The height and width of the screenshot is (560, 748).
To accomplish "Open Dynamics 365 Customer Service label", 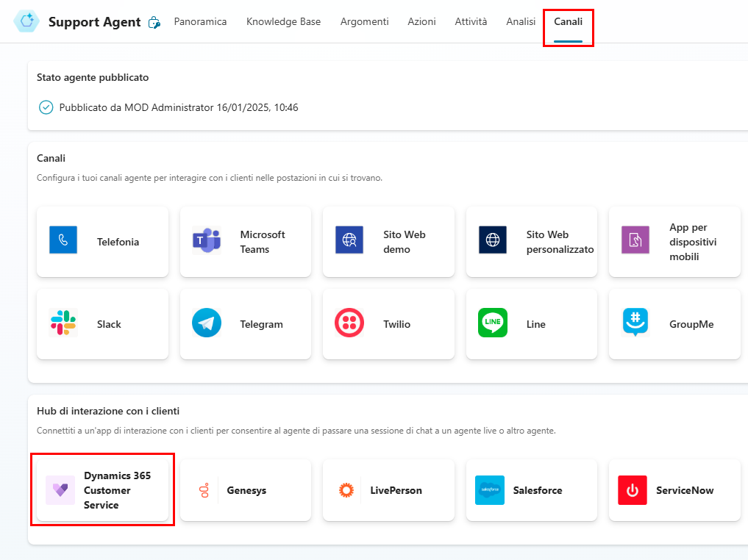I will [118, 490].
